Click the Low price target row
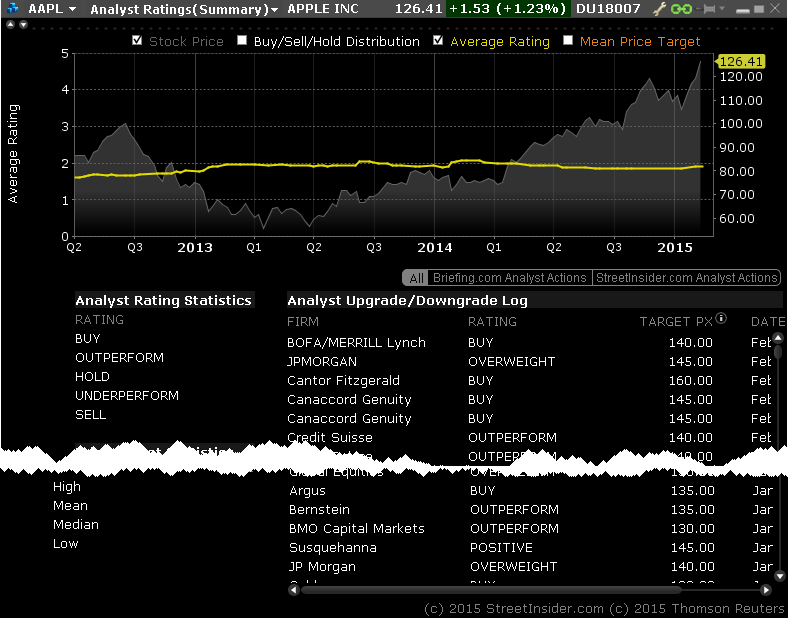This screenshot has height=618, width=788. (66, 544)
